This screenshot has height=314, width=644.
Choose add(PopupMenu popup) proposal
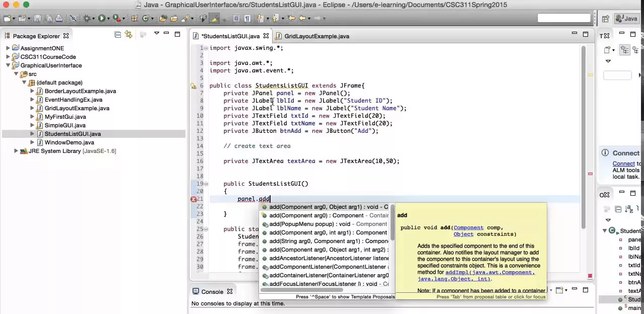click(325, 224)
